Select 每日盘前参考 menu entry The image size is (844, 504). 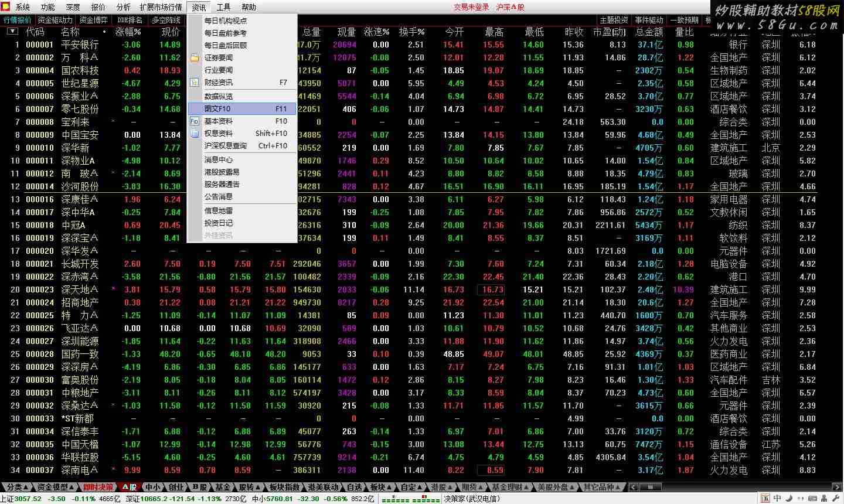coord(242,33)
